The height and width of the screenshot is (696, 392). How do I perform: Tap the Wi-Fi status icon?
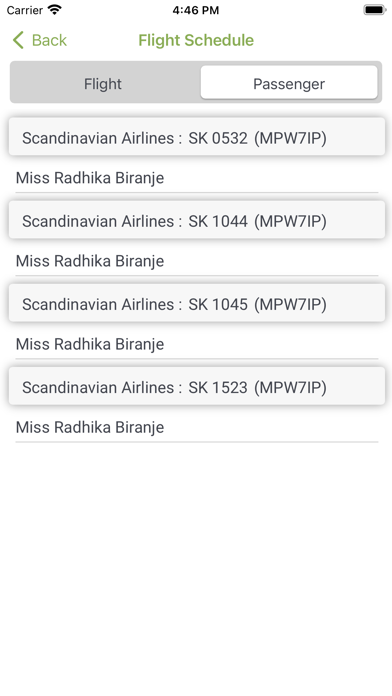click(55, 10)
